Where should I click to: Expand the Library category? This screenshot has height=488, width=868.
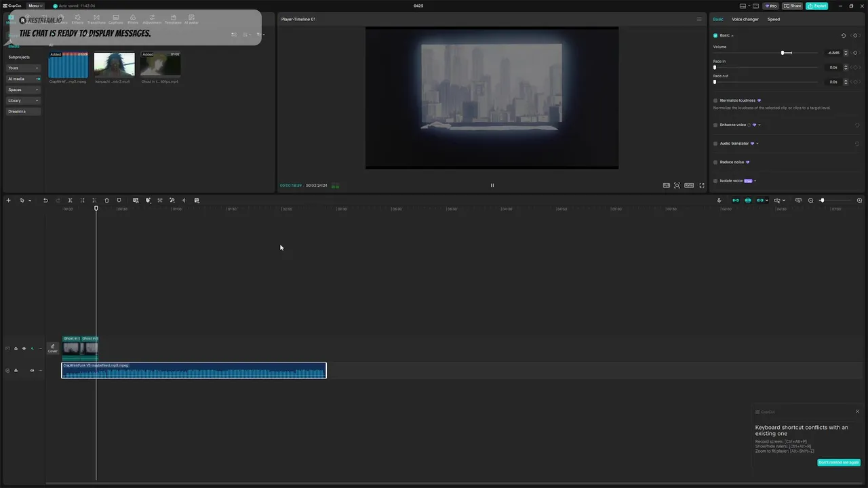(x=23, y=100)
